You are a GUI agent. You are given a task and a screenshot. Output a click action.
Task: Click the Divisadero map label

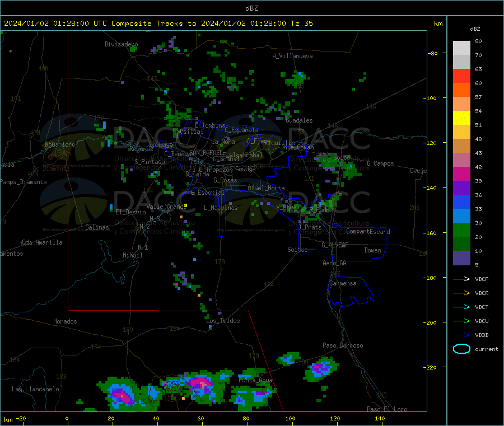pyautogui.click(x=121, y=44)
